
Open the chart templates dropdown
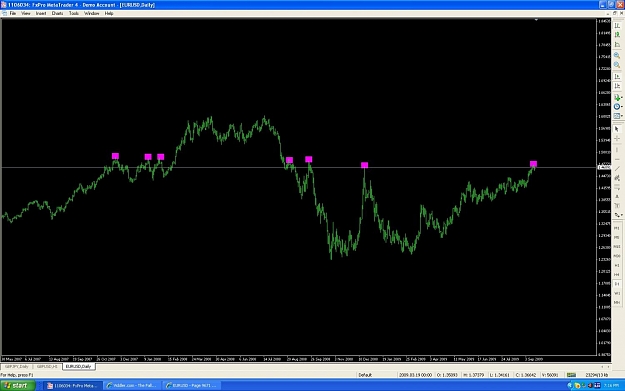[x=618, y=116]
